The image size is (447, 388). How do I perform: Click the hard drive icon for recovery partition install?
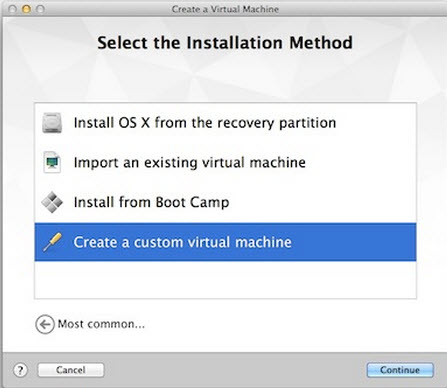pos(52,123)
